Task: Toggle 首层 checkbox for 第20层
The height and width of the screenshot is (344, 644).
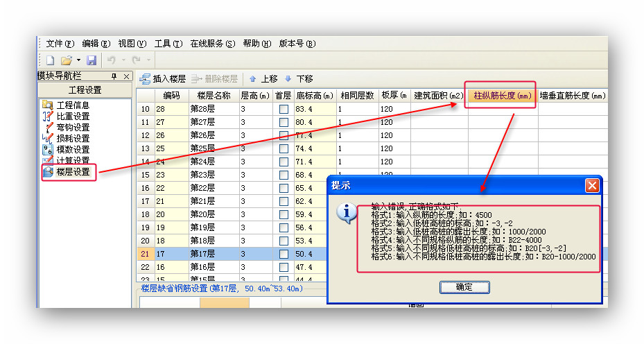Action: coord(284,214)
